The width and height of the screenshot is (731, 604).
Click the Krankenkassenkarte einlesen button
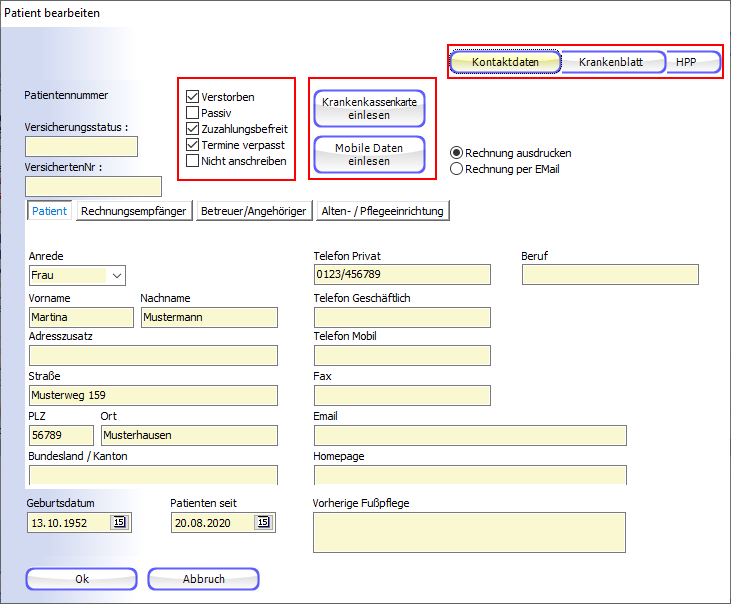[x=369, y=109]
